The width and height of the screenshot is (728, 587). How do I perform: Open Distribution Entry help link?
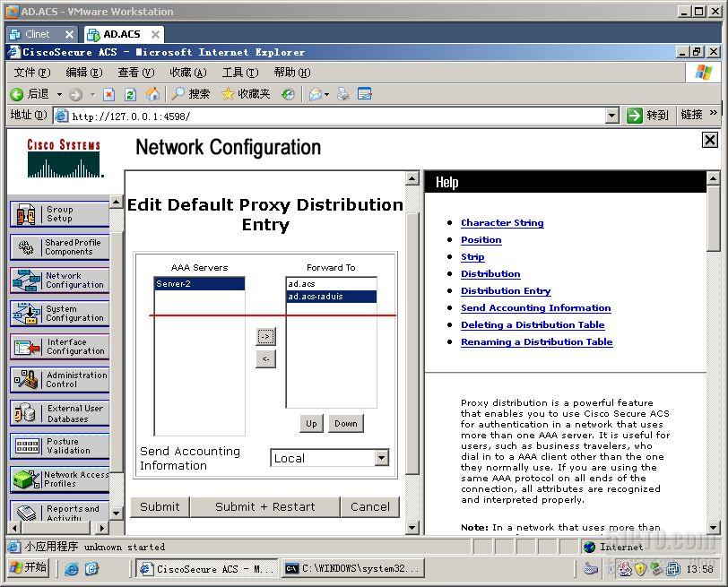point(506,291)
